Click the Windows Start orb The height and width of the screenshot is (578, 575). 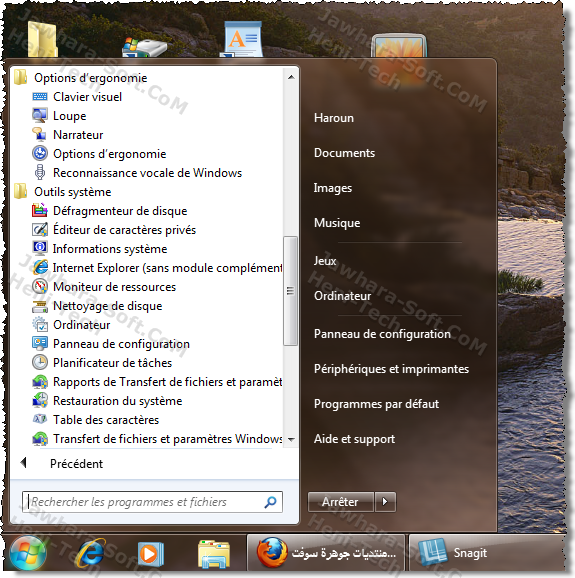pos(28,553)
